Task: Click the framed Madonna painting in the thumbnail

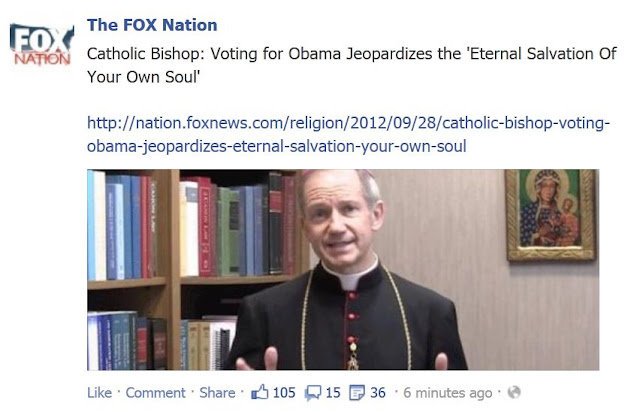Action: click(551, 215)
